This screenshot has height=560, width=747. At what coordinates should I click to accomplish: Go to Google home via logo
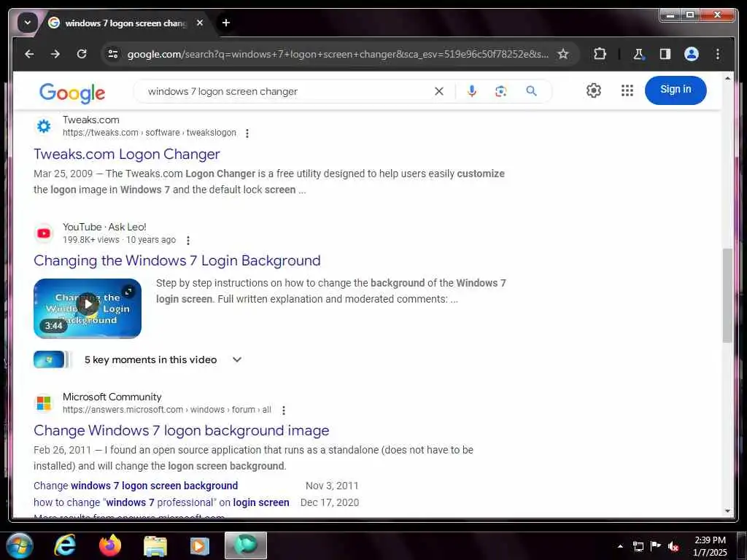pos(72,93)
